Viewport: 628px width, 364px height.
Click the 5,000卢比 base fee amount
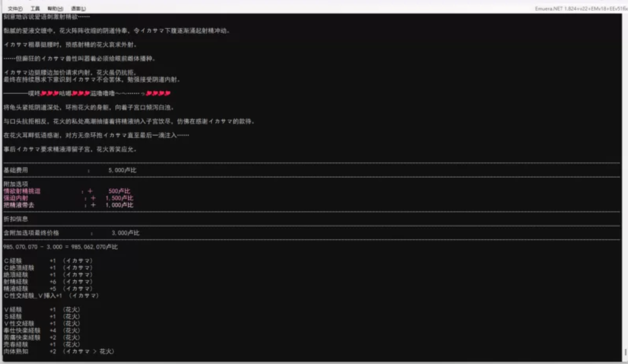122,170
